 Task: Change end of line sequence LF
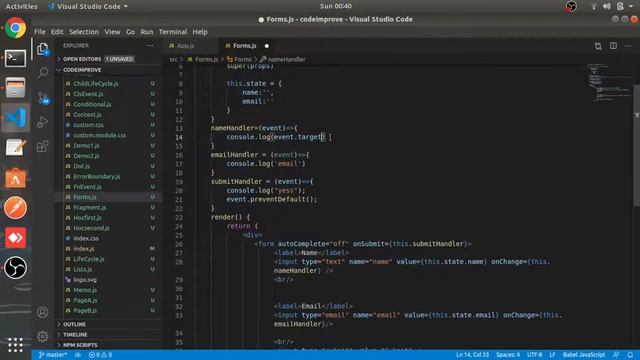pos(552,355)
